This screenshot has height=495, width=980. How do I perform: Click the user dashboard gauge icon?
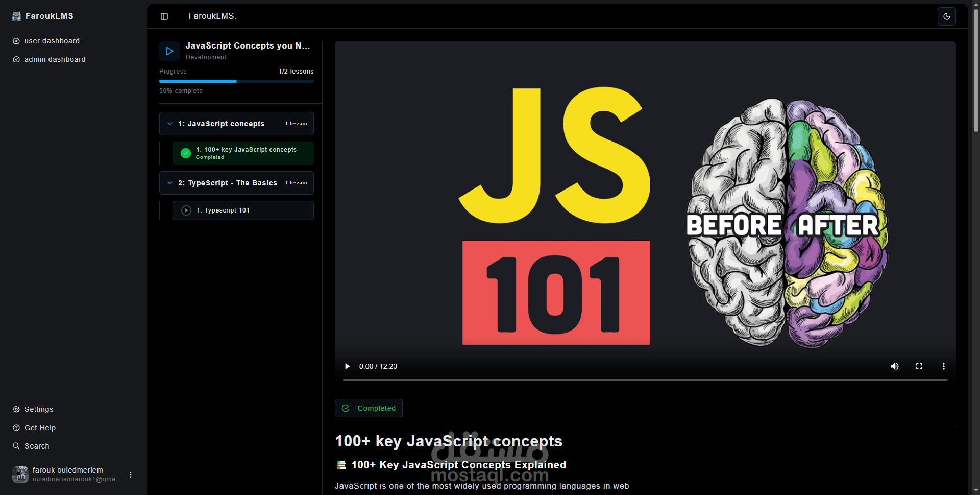[x=16, y=41]
